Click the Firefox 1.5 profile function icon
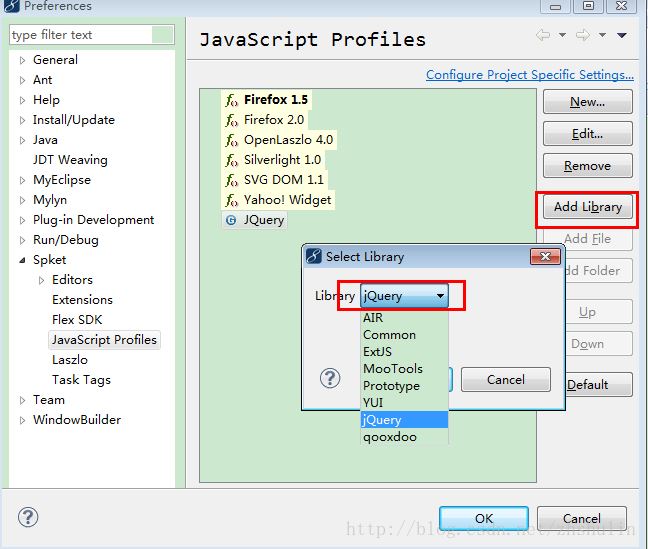648x549 pixels. (x=231, y=100)
